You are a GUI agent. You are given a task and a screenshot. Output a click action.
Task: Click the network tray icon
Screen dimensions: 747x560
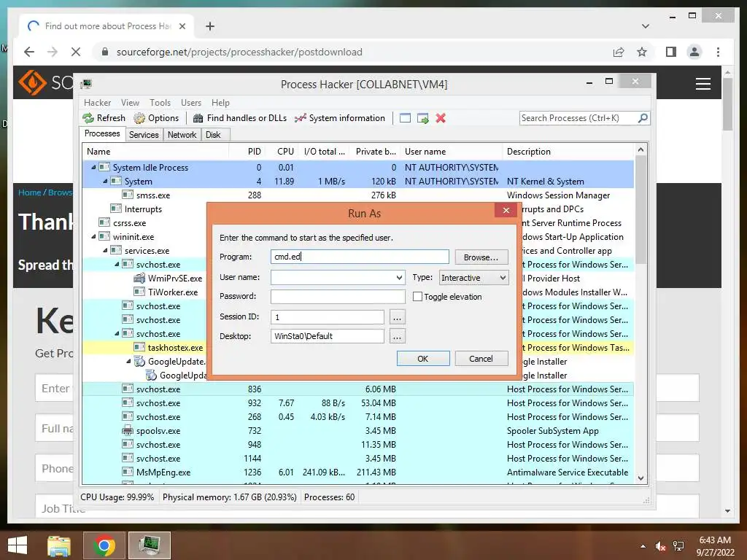pyautogui.click(x=678, y=546)
